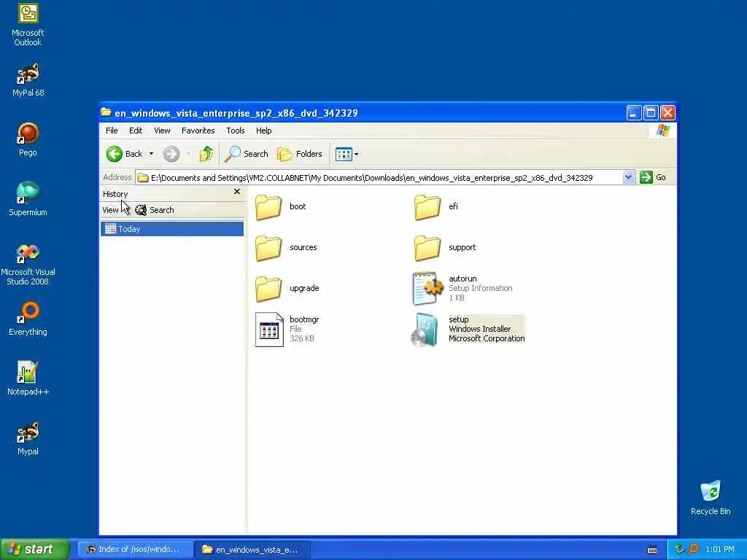Open the Forward button history dropdown arrow

188,154
